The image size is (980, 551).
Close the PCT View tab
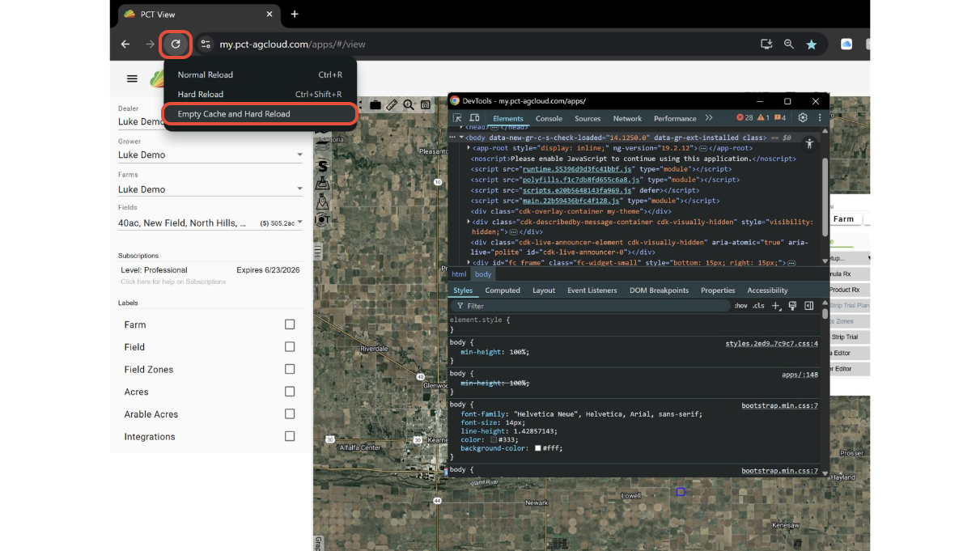(x=269, y=14)
